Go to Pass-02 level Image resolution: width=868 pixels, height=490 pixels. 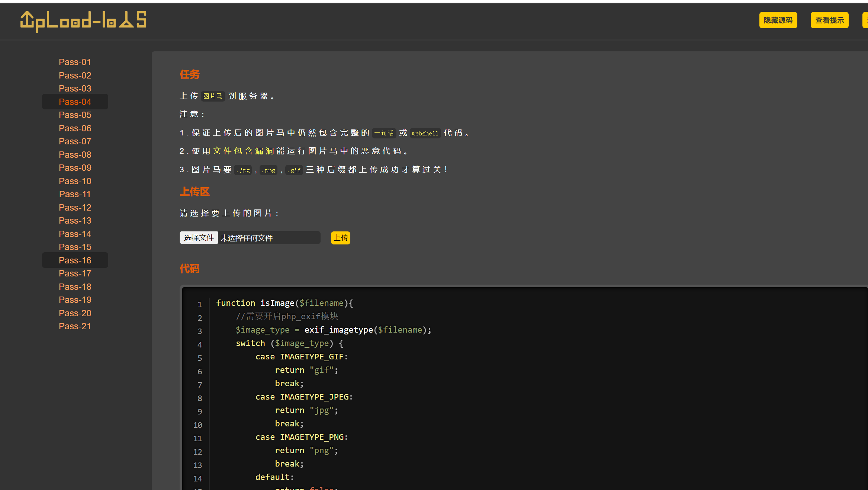pyautogui.click(x=75, y=76)
